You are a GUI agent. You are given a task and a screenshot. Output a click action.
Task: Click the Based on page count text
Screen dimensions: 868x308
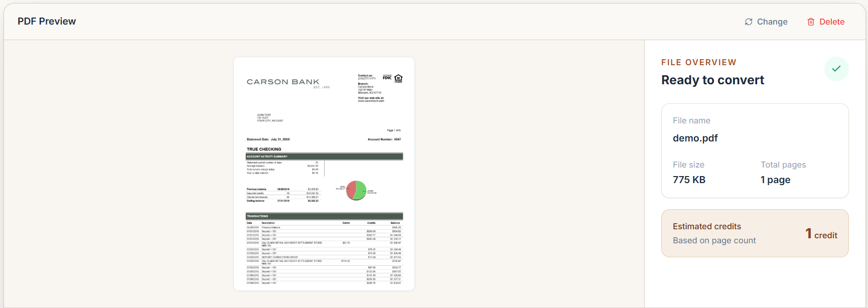point(714,240)
